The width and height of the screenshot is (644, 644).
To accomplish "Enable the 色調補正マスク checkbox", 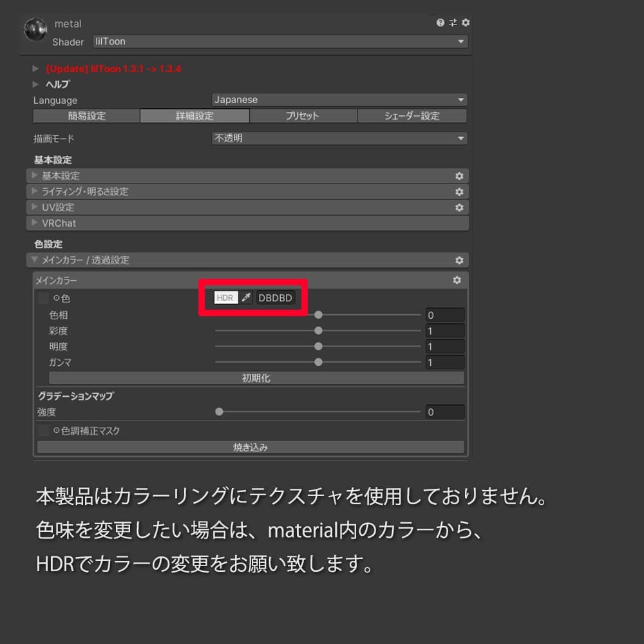I will [x=43, y=430].
